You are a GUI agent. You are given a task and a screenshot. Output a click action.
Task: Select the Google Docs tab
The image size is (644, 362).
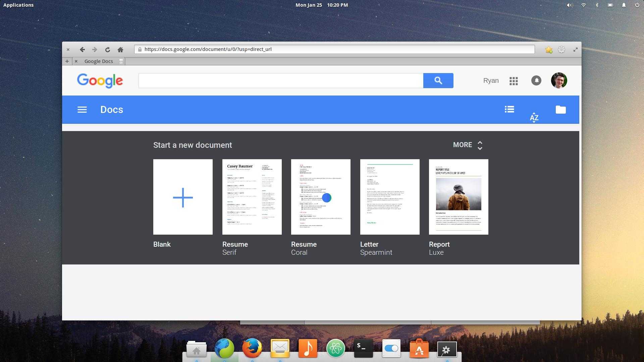coord(99,61)
